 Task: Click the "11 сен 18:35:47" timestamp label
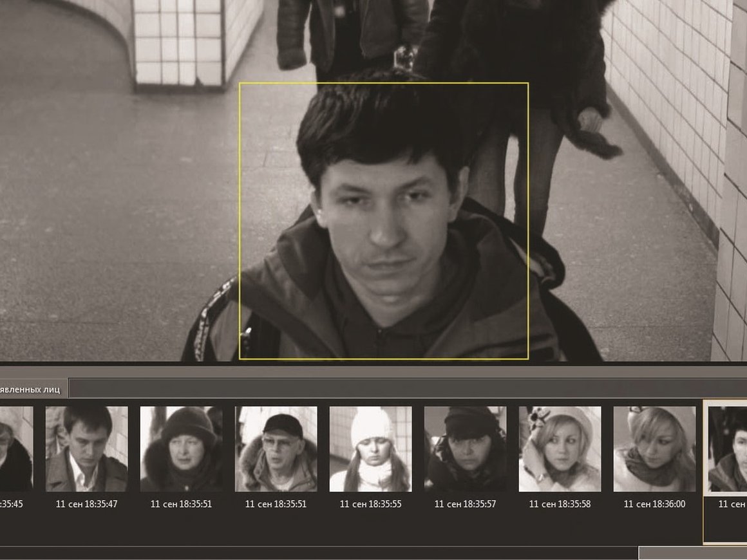(86, 504)
